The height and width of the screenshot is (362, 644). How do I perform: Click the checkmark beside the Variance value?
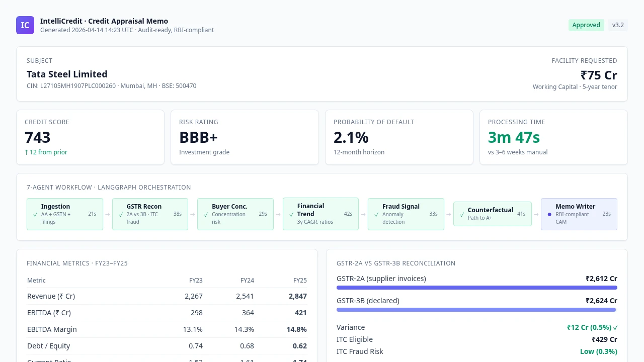(615, 327)
